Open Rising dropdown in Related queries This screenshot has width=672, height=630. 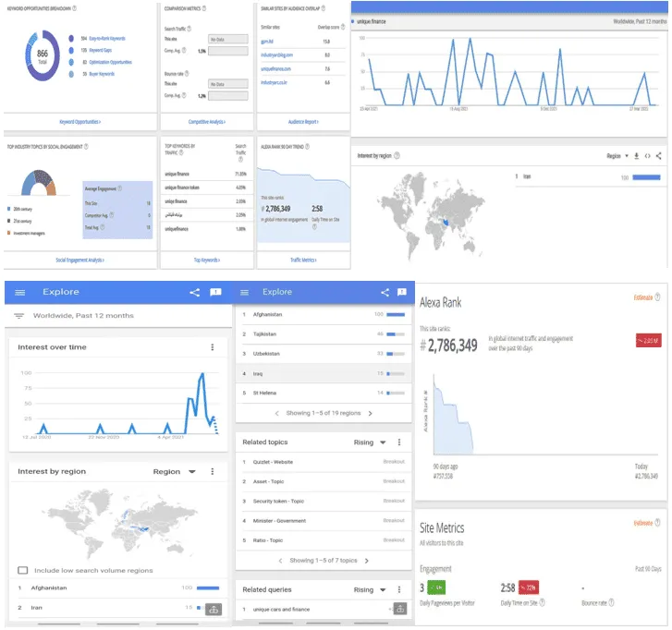pos(370,590)
